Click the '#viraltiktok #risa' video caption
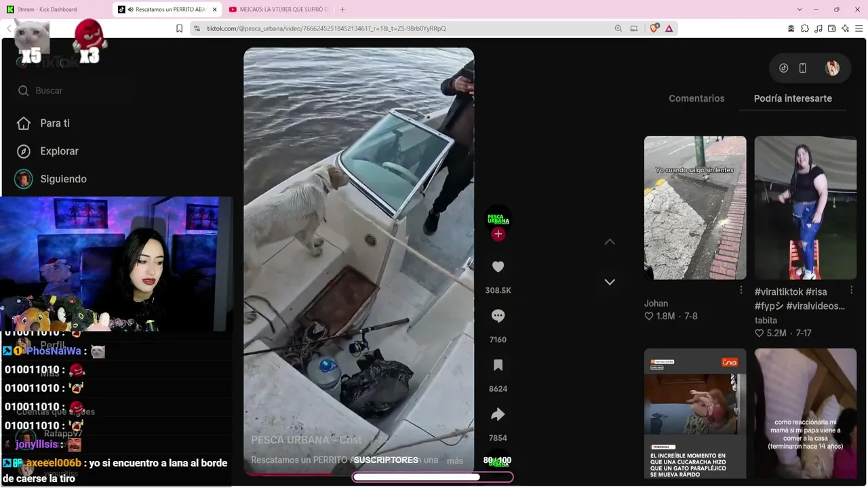 coord(800,299)
